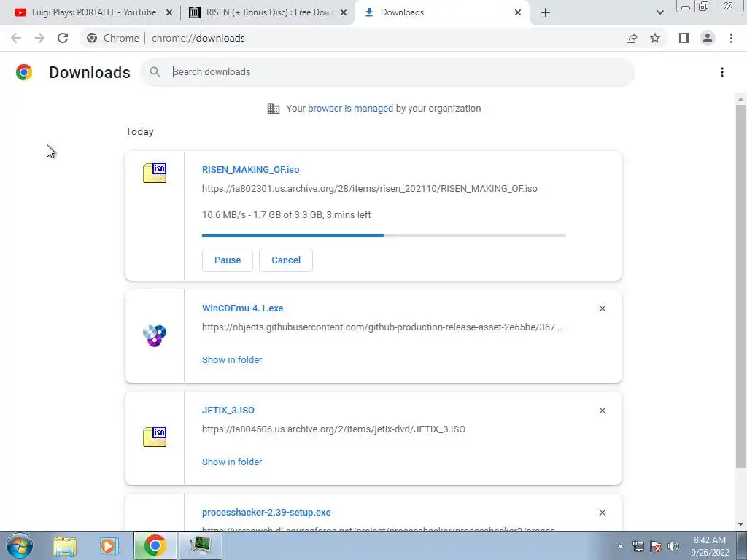
Task: Switch to the Luigi Plays YouTube tab
Action: [93, 12]
